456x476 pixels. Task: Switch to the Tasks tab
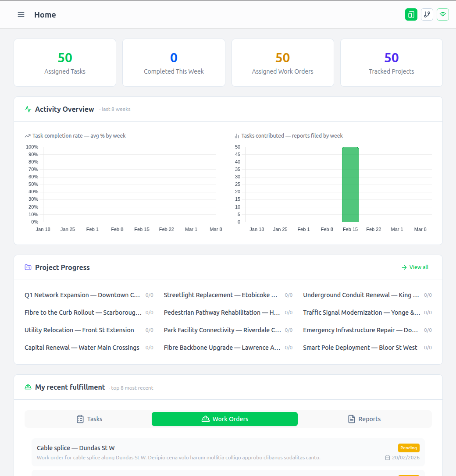[x=89, y=419]
